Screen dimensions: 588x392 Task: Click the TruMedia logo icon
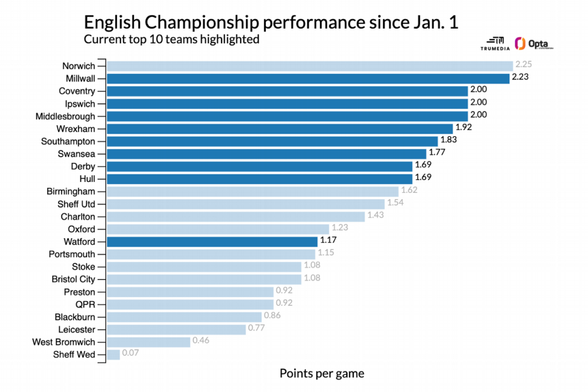point(494,41)
